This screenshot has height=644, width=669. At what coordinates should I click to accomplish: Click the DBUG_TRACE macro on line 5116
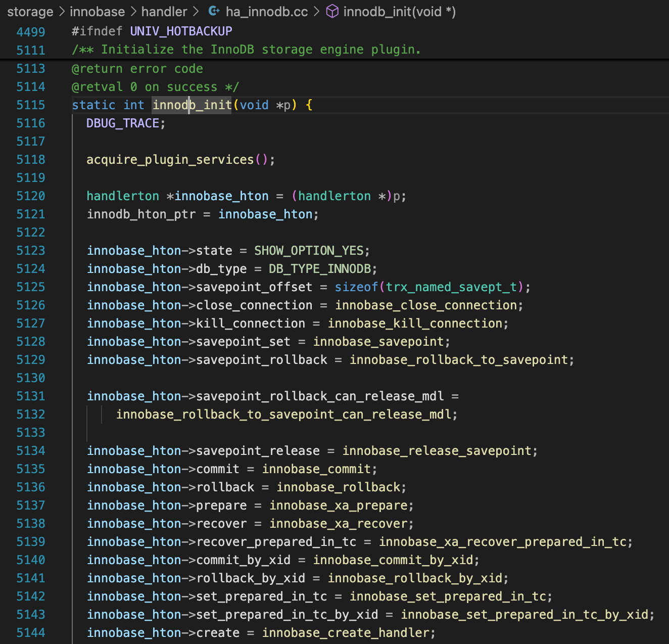pyautogui.click(x=123, y=123)
